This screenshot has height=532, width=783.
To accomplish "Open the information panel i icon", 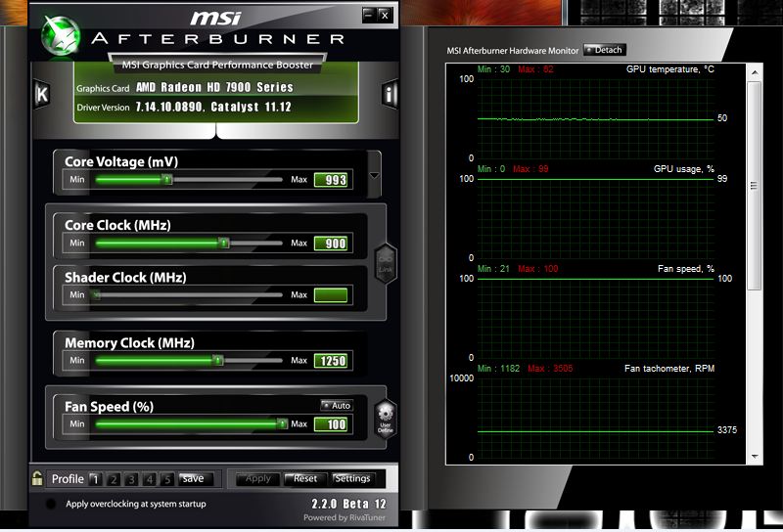I will point(389,94).
